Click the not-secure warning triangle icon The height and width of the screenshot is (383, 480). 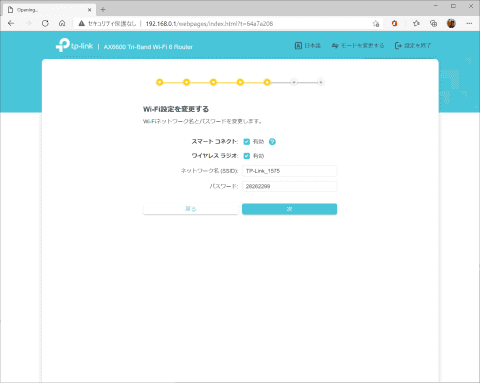pos(82,23)
